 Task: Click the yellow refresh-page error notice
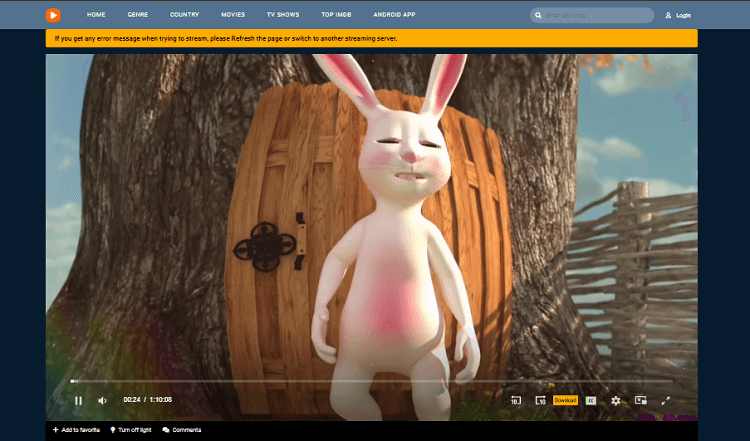click(372, 38)
